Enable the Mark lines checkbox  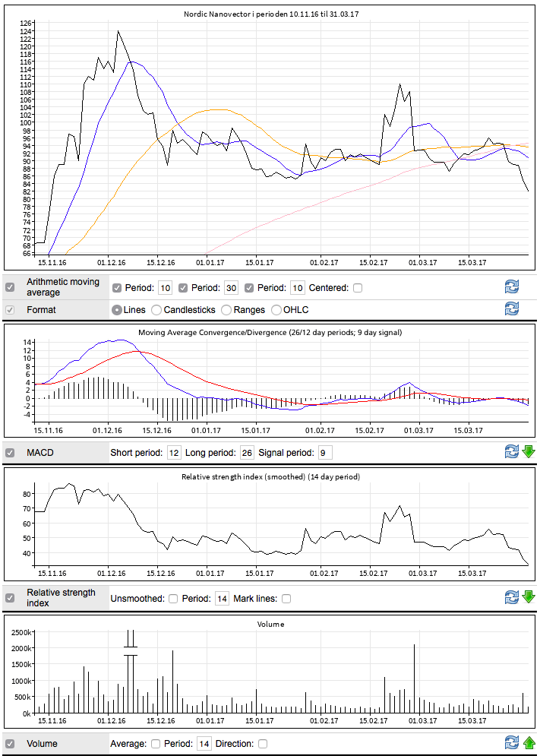point(286,599)
